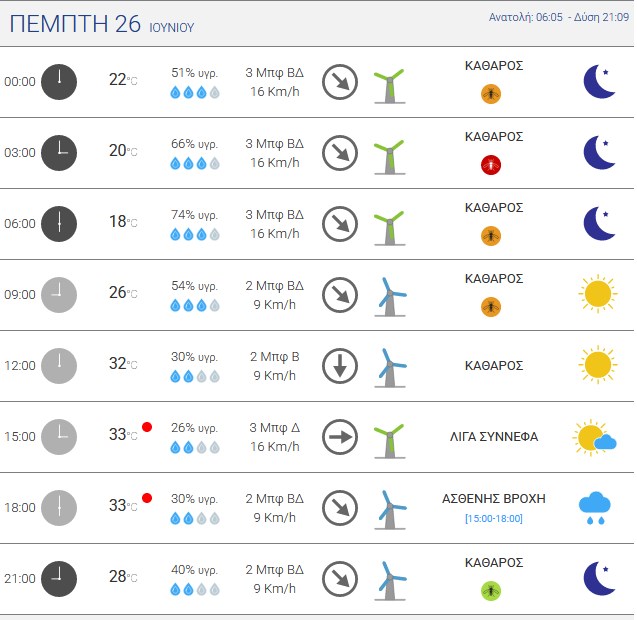Click the 33°C temperature at 15:00
637x620 pixels.
tap(123, 434)
